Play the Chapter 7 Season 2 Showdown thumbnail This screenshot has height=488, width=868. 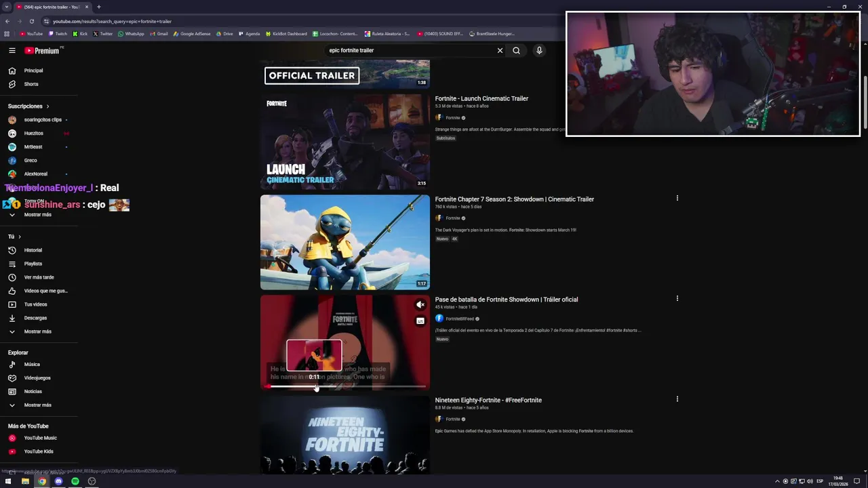(x=344, y=243)
